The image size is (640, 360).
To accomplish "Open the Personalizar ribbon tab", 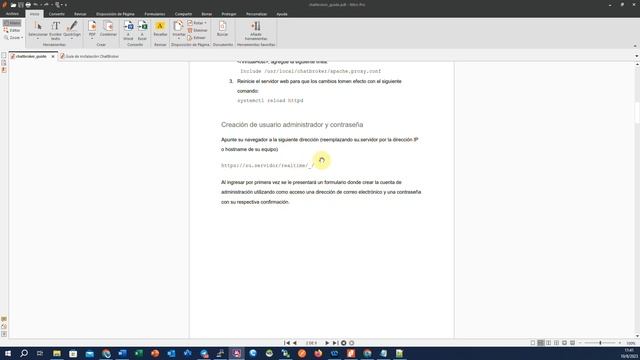I will (x=256, y=14).
